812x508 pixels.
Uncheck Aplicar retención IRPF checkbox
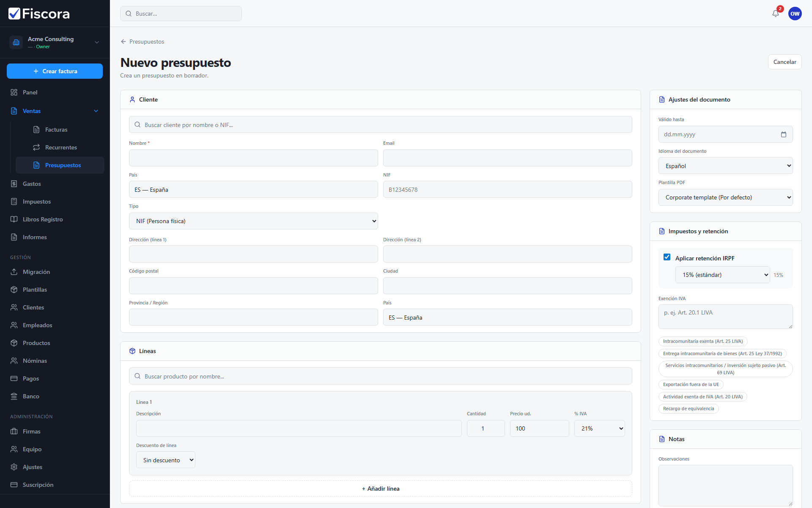click(x=667, y=257)
